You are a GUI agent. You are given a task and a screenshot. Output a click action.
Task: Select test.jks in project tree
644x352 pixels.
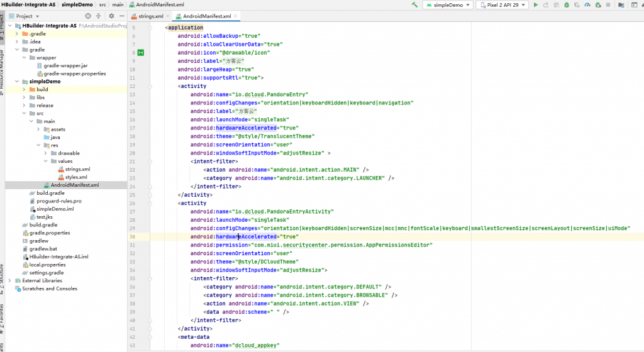click(41, 217)
